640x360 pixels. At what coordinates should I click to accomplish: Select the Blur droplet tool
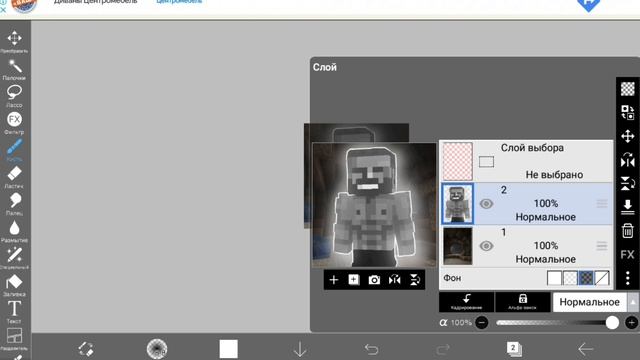[x=14, y=231]
